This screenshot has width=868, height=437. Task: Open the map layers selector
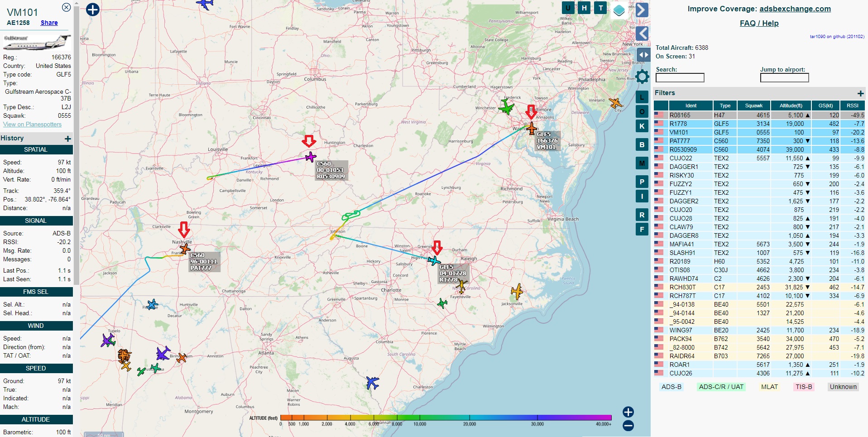click(x=619, y=10)
